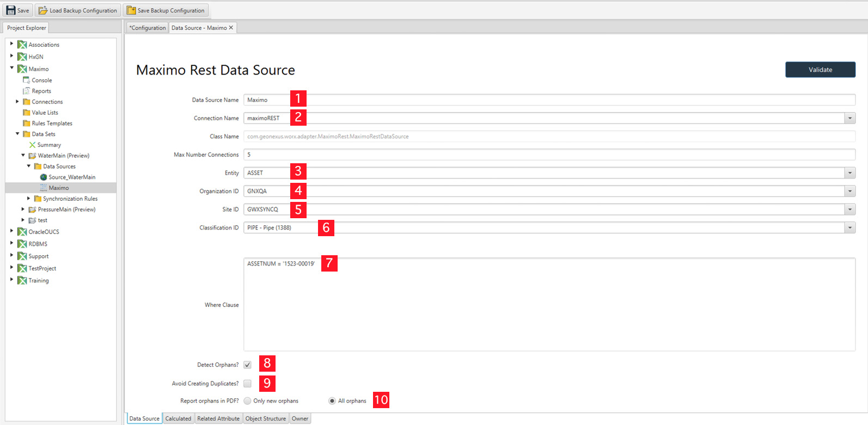Switch to the Calculated tab
Viewport: 868px width, 425px height.
point(178,418)
